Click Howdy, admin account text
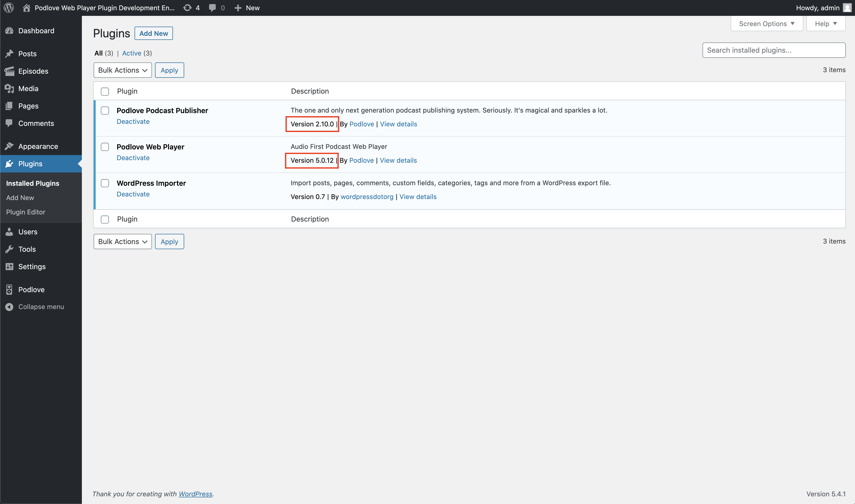Screen dimensions: 855x504 (817, 8)
